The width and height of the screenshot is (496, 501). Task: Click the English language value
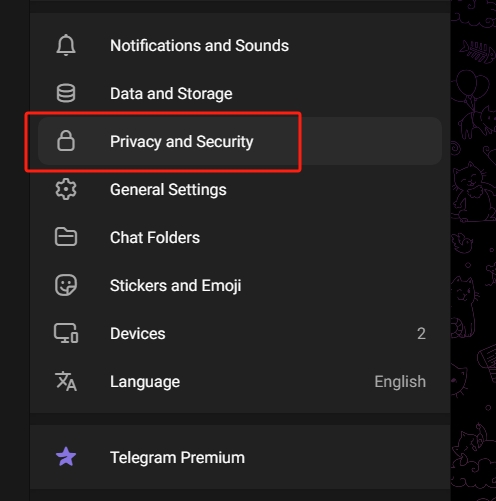[x=400, y=382]
